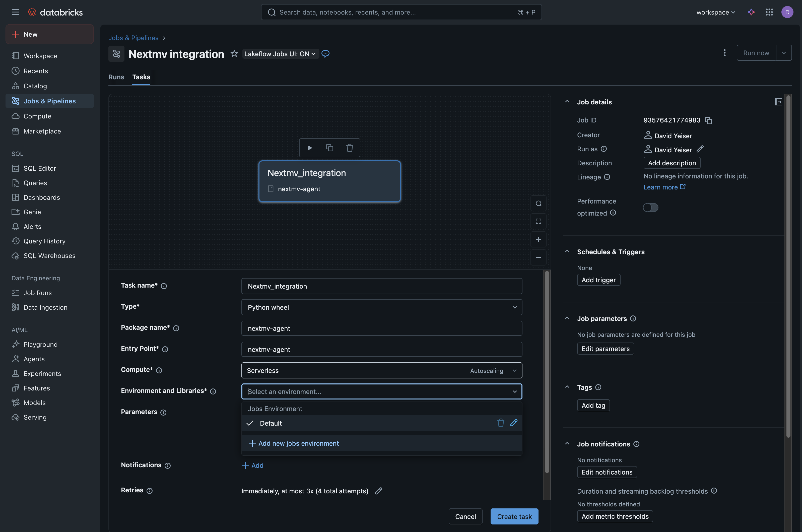Image resolution: width=802 pixels, height=532 pixels.
Task: Copy the Job ID
Action: tap(708, 120)
